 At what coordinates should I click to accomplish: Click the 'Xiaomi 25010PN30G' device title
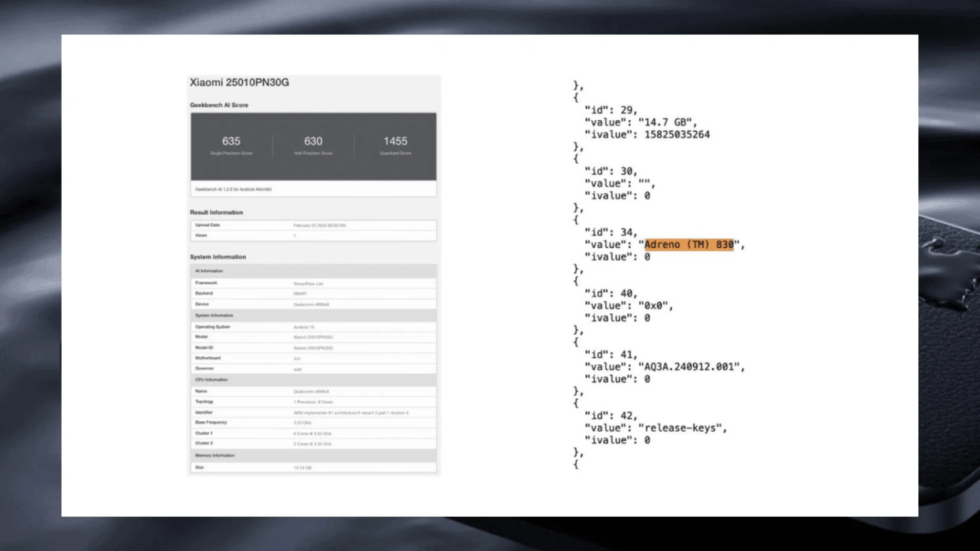click(239, 83)
